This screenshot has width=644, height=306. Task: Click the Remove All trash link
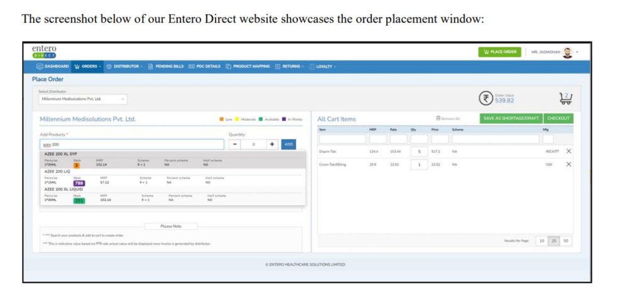tap(447, 118)
